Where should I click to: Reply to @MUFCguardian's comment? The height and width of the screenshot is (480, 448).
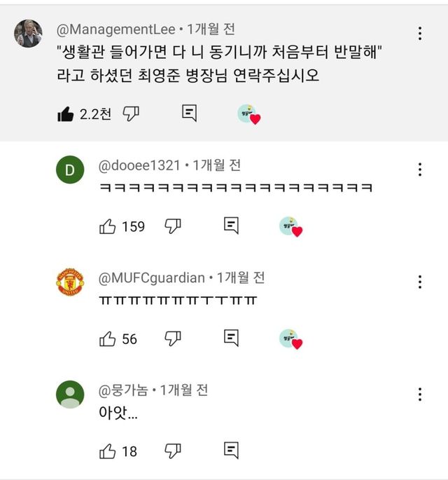click(231, 338)
